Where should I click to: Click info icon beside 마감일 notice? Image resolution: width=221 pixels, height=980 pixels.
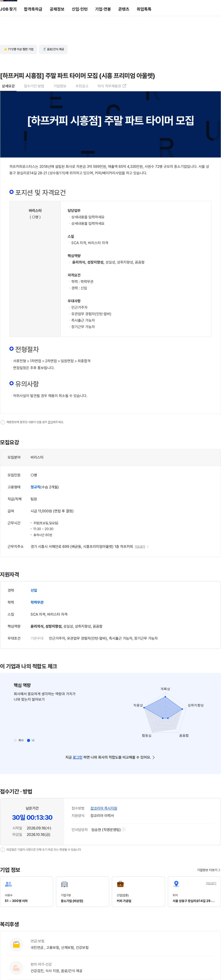pyautogui.click(x=3, y=849)
